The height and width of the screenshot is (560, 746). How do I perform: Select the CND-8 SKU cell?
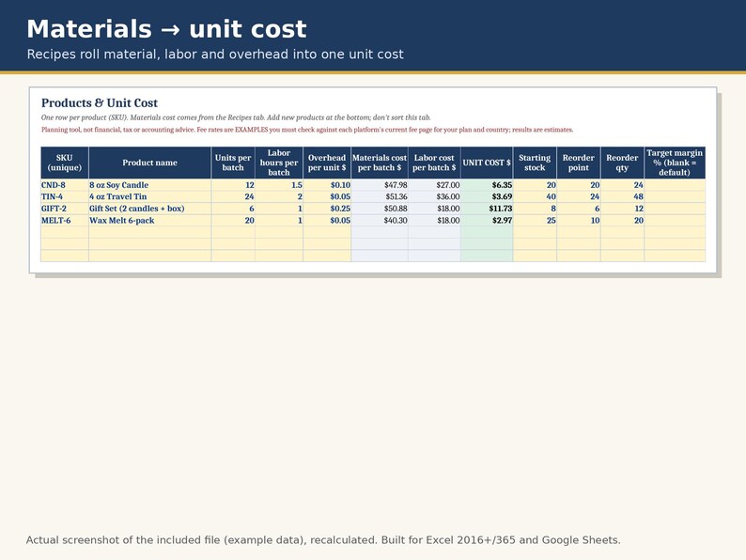65,185
